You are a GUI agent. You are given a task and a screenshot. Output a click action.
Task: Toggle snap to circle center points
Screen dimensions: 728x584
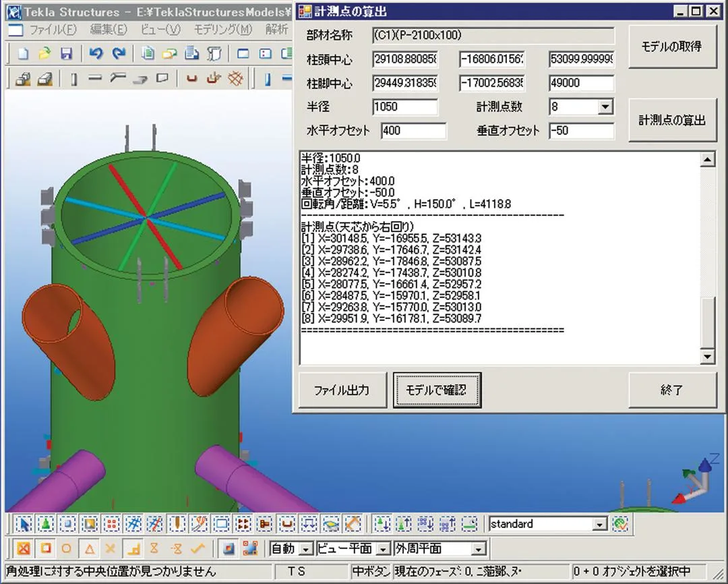pos(66,549)
